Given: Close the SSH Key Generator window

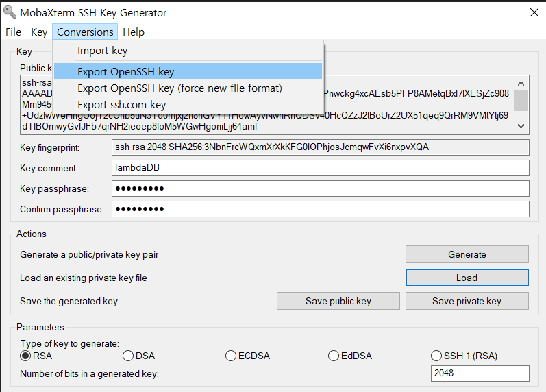Looking at the screenshot, I should (x=534, y=12).
